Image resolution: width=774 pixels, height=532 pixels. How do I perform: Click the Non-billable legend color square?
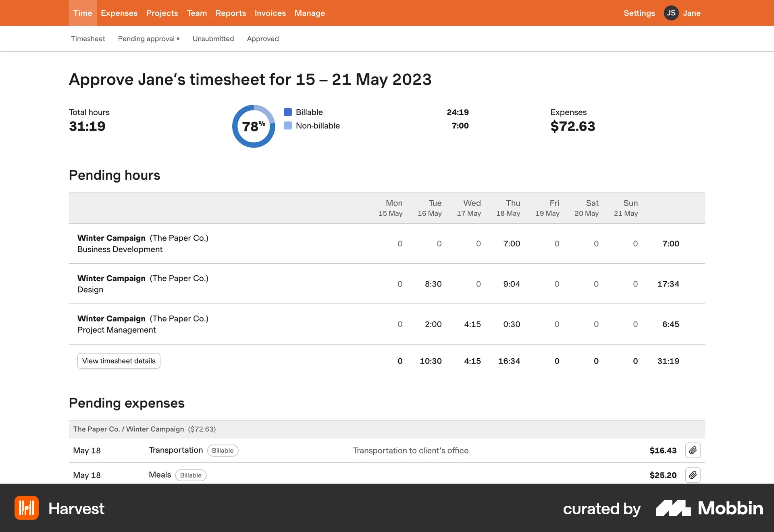click(x=288, y=126)
